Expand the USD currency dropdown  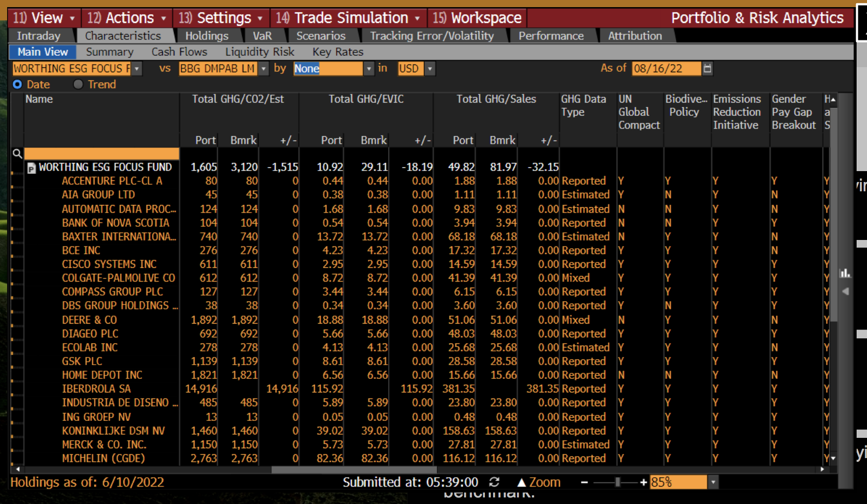click(x=430, y=68)
